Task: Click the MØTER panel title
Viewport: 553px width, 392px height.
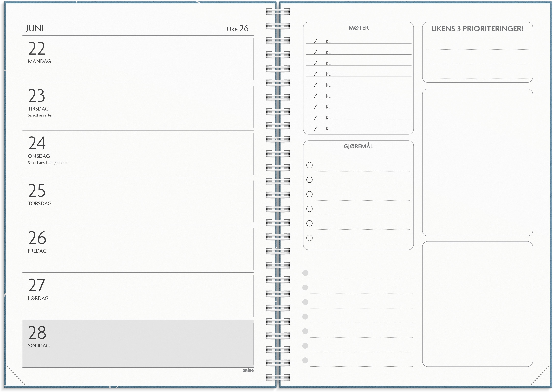Action: (x=359, y=28)
